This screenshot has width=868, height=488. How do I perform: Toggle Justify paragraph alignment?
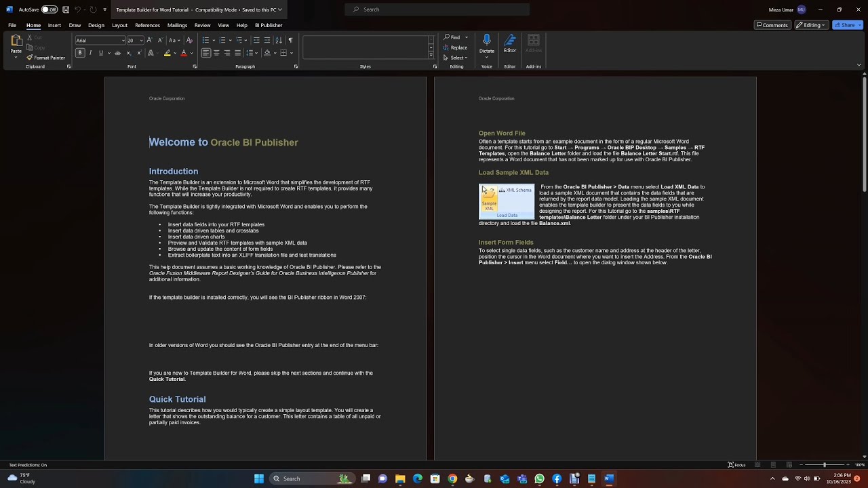coord(237,53)
